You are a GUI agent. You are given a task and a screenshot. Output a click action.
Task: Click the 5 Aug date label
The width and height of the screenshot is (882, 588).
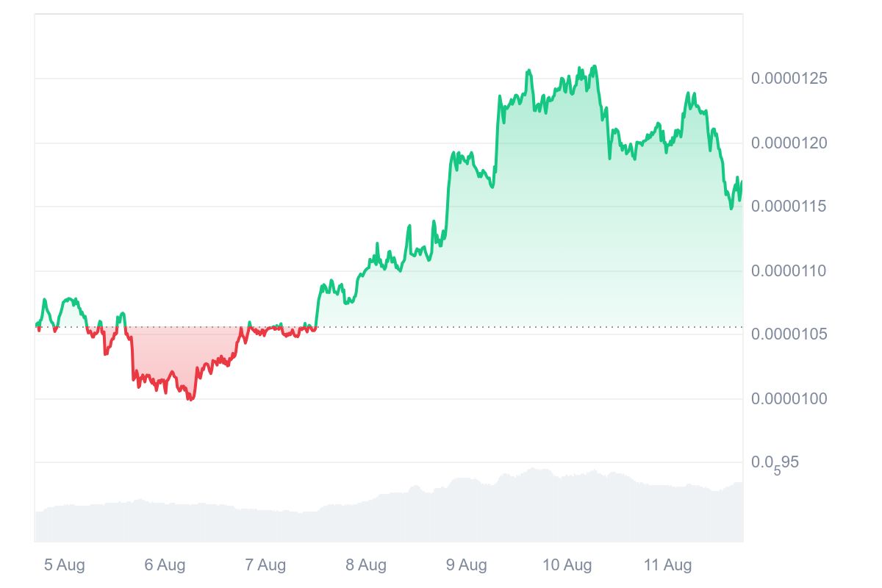pos(65,565)
